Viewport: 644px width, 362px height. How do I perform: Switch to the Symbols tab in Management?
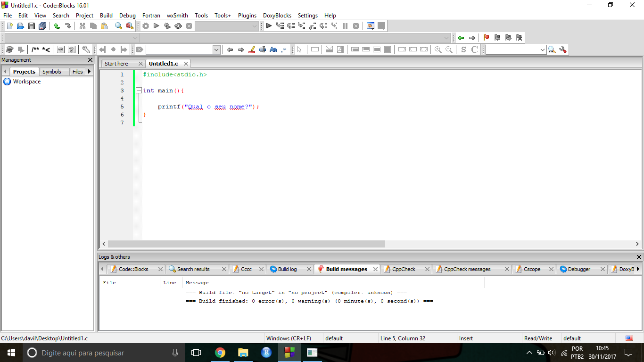pos(52,72)
